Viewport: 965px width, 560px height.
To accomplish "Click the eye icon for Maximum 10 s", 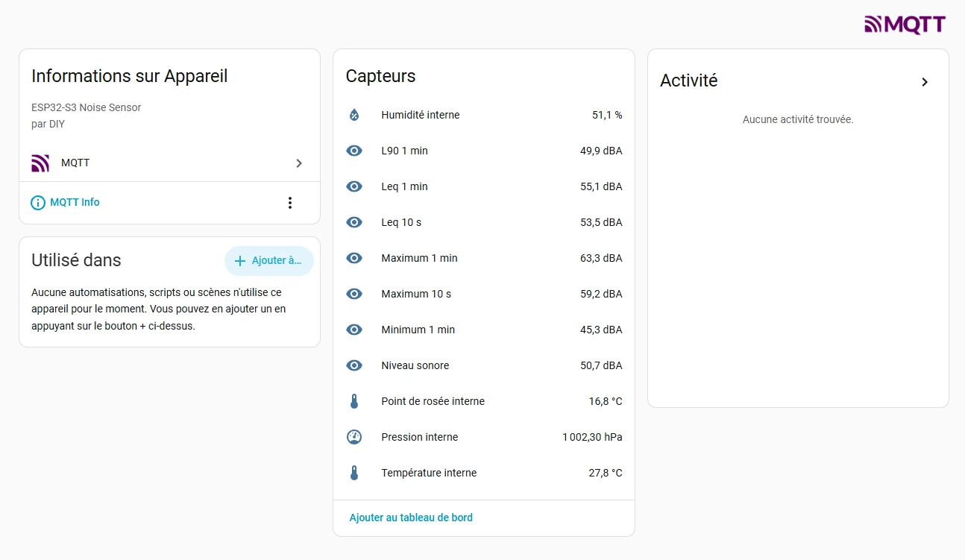I will [x=354, y=294].
